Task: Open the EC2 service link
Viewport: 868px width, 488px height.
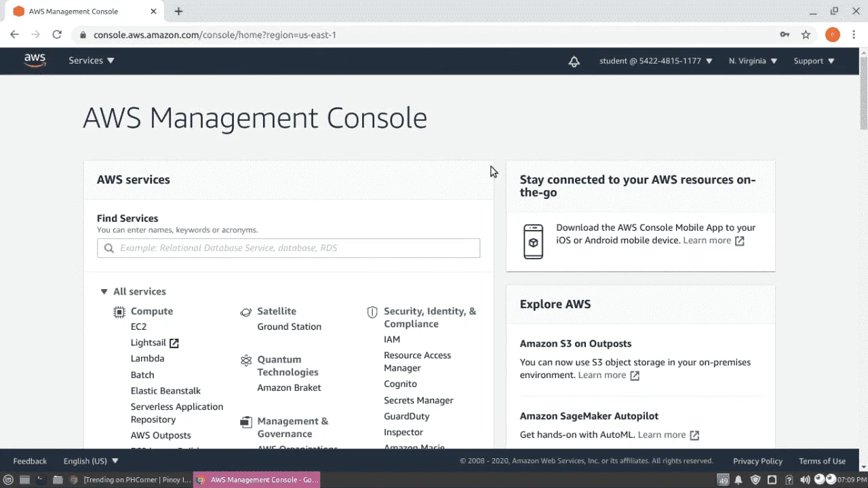Action: (138, 326)
